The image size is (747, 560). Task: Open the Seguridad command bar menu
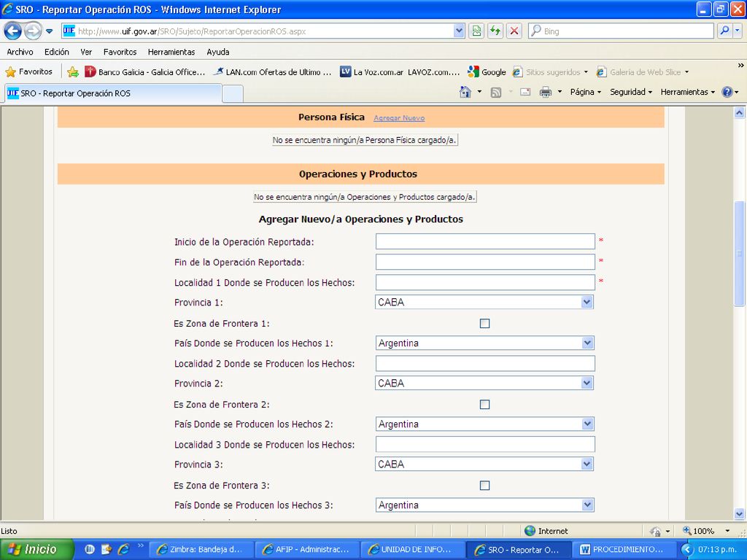(x=631, y=92)
